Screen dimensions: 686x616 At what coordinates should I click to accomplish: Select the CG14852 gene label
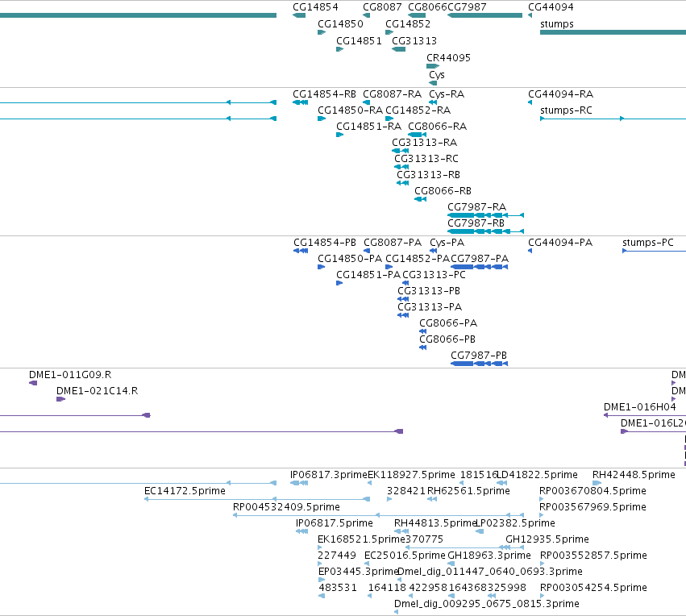pyautogui.click(x=408, y=24)
